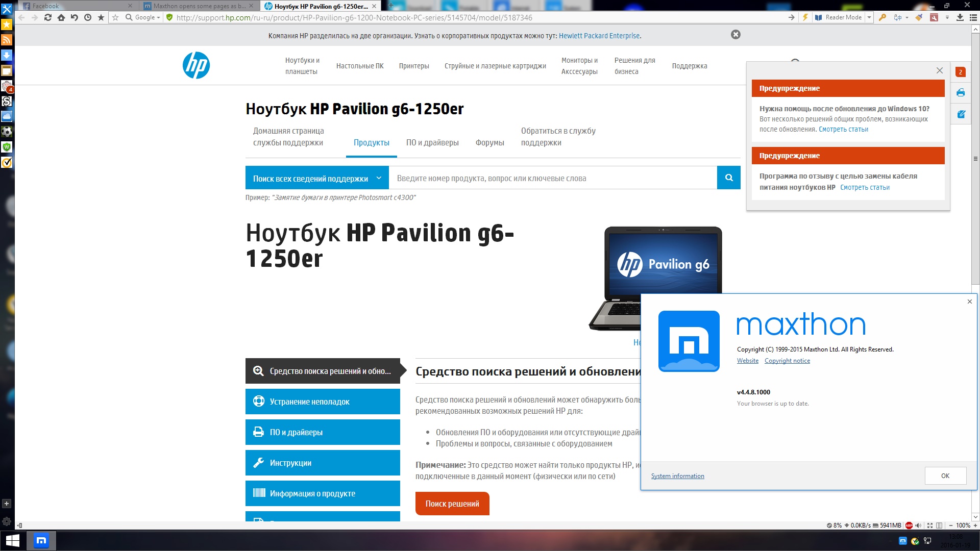The width and height of the screenshot is (980, 551).
Task: Click the product search input field
Action: (x=553, y=178)
